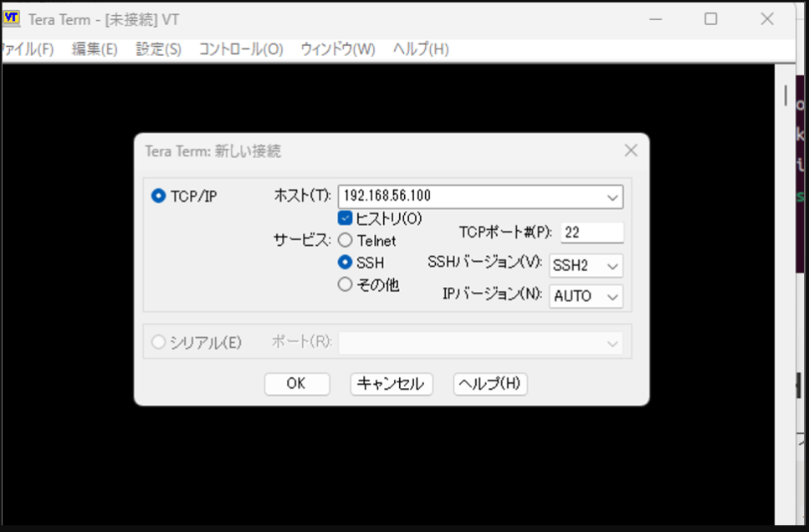Select the SSH service option
This screenshot has width=809, height=532.
coord(346,262)
